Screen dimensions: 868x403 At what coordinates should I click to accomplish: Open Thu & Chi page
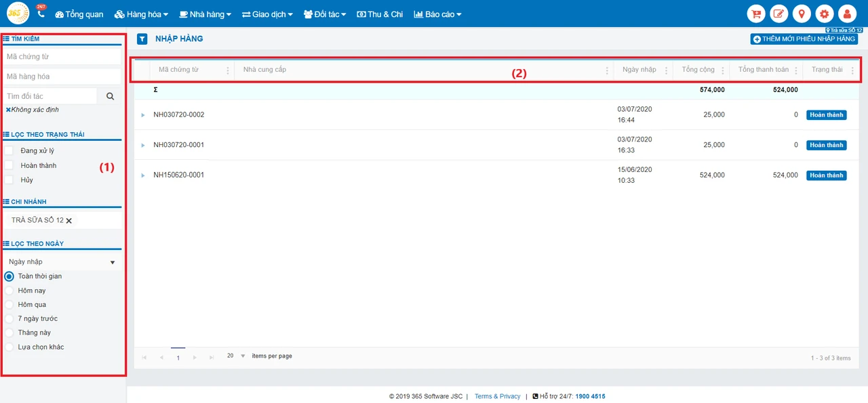coord(380,14)
